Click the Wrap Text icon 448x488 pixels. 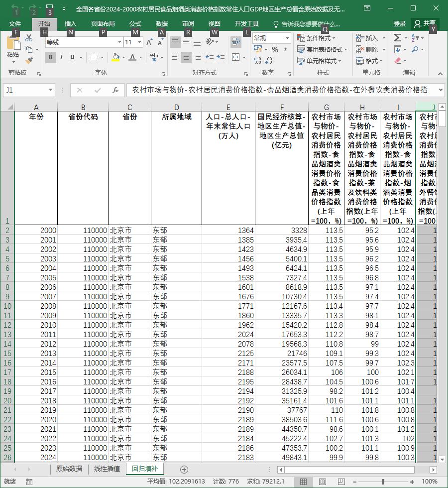[x=236, y=42]
